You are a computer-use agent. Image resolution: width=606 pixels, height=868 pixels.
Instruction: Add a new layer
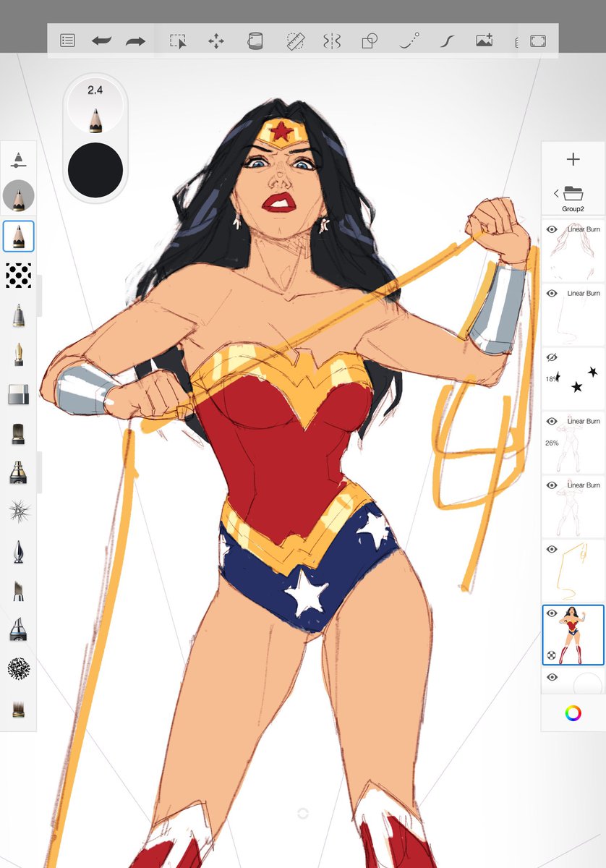coord(573,160)
